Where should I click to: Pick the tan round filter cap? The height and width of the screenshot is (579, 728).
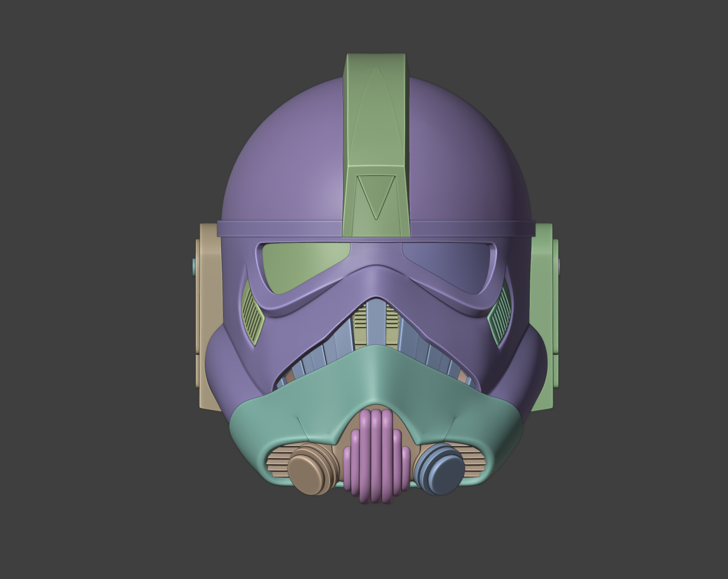[x=314, y=468]
